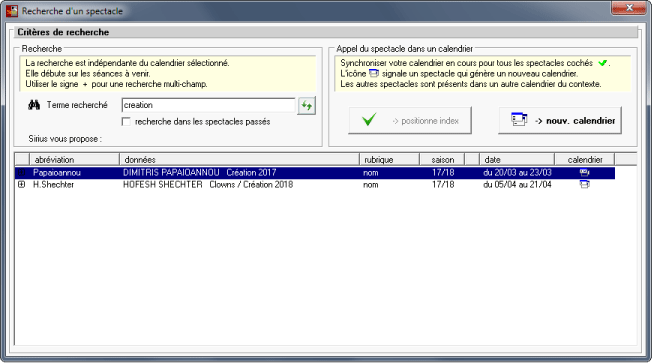Click 'nom' rubrique in Papaioannou row

(370, 173)
